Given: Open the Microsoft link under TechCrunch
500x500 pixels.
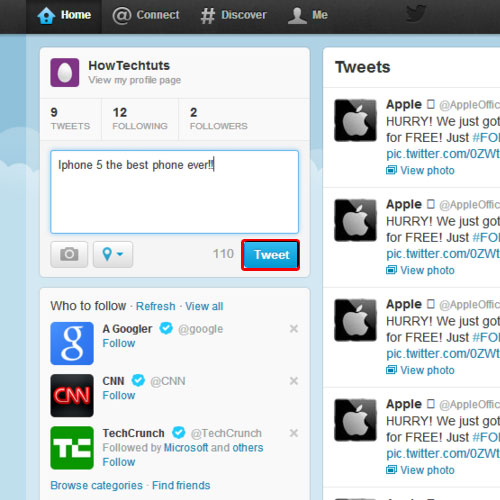Looking at the screenshot, I should (x=186, y=448).
